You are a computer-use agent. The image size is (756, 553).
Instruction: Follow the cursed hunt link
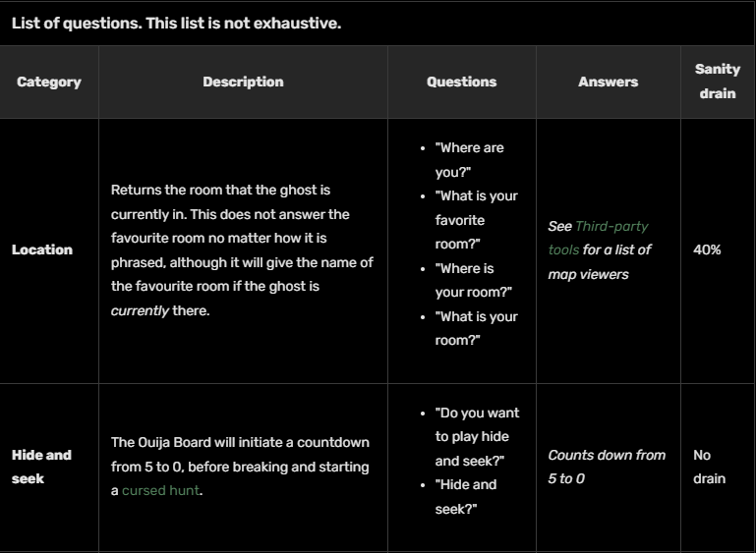(160, 490)
